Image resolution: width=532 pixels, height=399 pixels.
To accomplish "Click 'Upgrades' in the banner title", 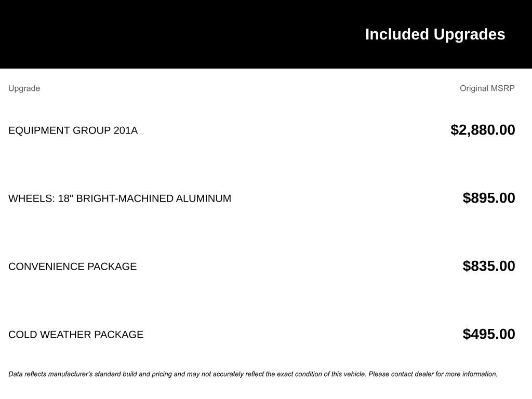I will 469,34.
